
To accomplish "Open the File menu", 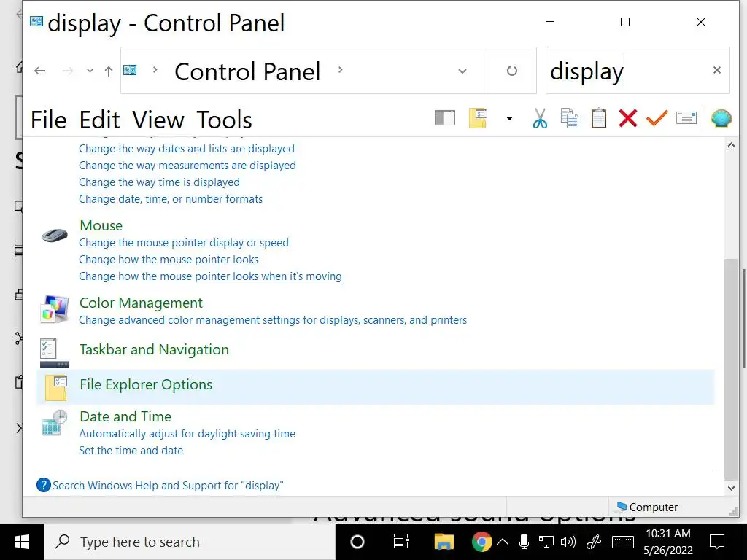I will (x=49, y=120).
